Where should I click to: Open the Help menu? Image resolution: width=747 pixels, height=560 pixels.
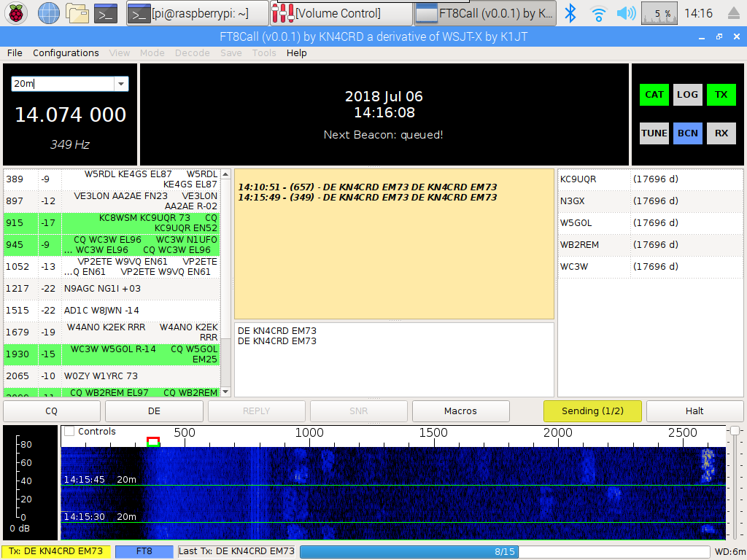[296, 52]
